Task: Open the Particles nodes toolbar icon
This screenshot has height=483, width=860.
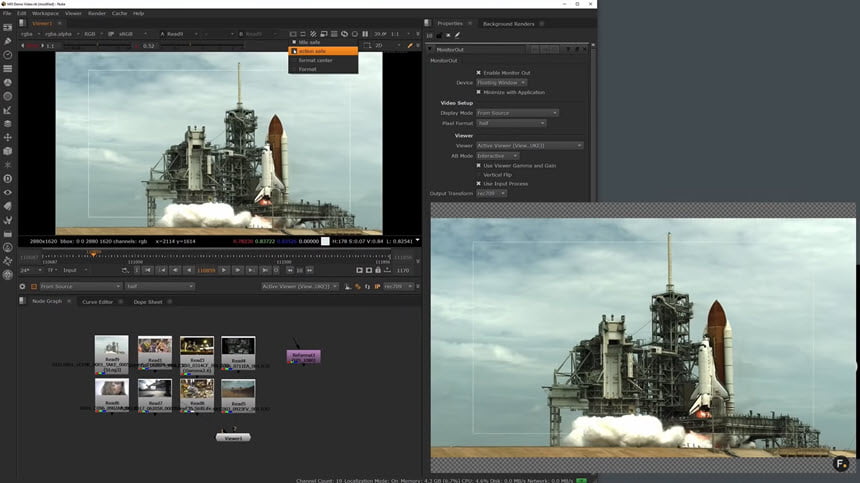Action: pos(8,164)
